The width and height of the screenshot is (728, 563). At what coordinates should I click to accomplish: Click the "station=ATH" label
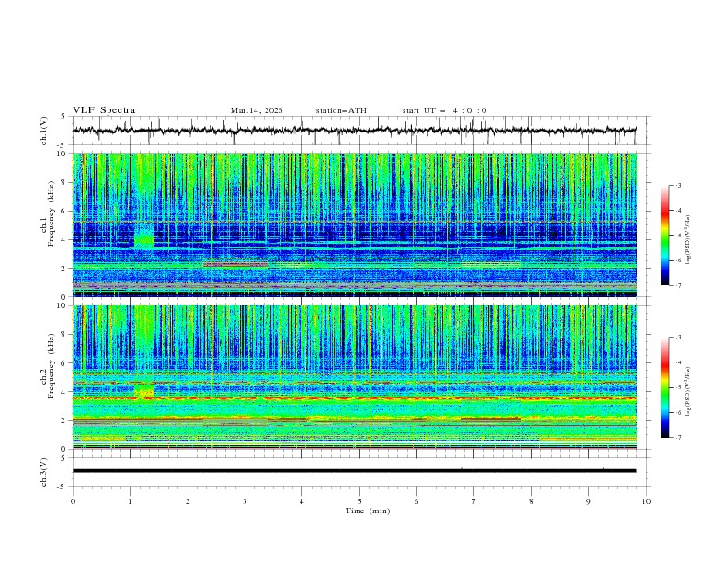341,110
